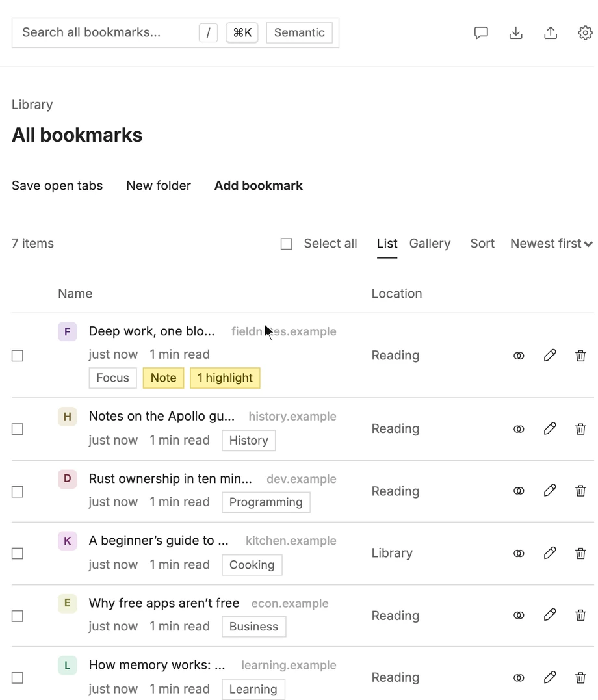Viewport: 598px width, 700px height.
Task: Select the Rust ownership checkbox
Action: pos(18,491)
